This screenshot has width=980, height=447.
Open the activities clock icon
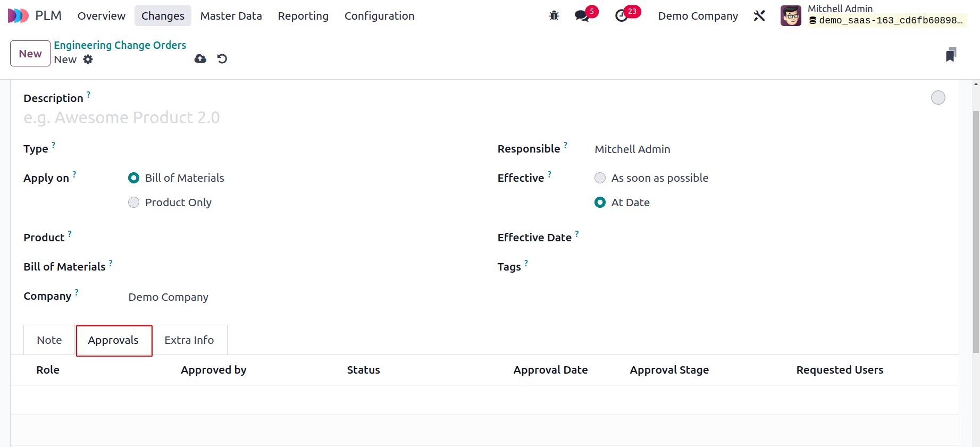coord(621,16)
